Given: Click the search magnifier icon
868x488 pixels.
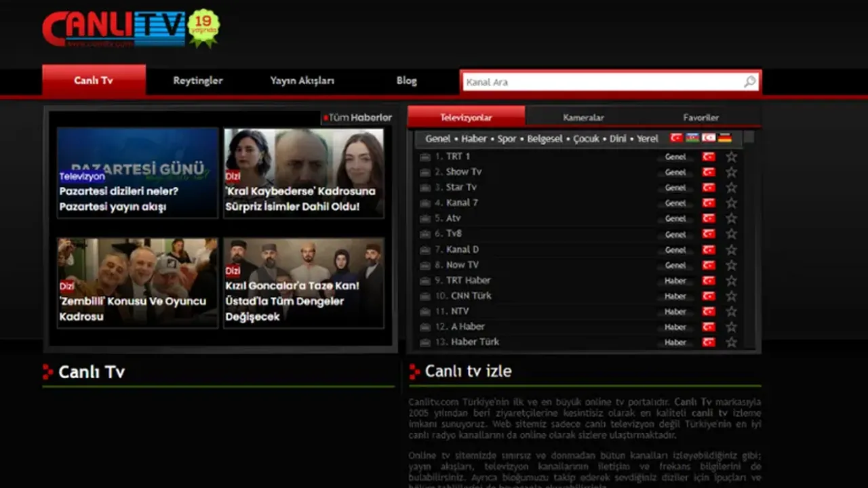Looking at the screenshot, I should pos(749,82).
